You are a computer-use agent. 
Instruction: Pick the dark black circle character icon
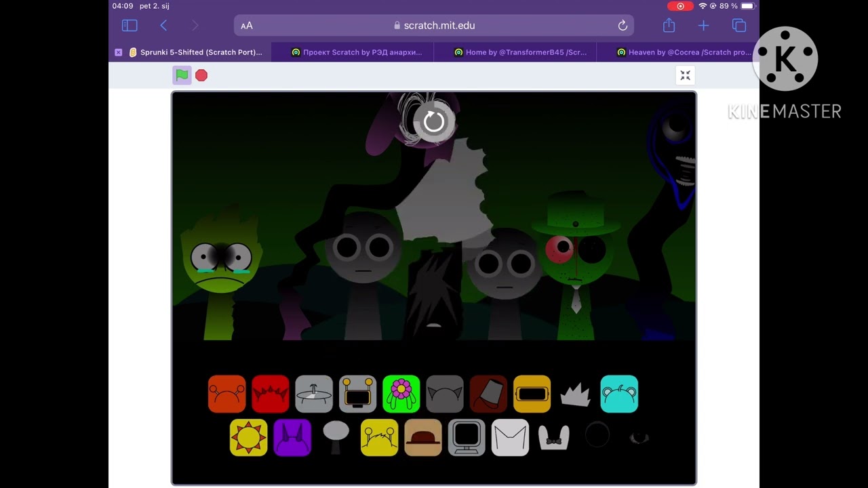tap(597, 435)
